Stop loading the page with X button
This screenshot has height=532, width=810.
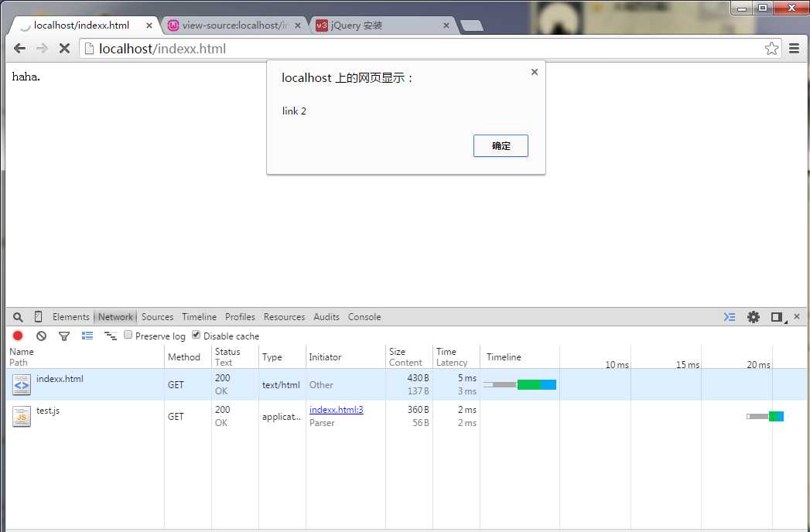(x=64, y=49)
